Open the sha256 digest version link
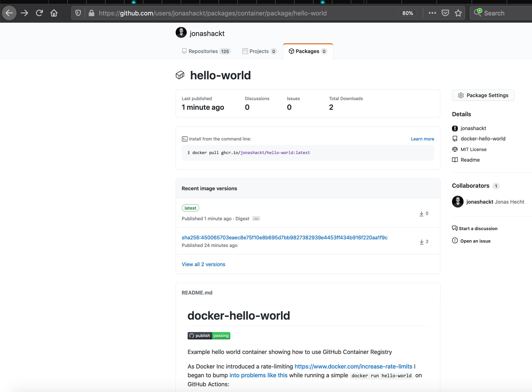The height and width of the screenshot is (392, 532). pos(284,238)
